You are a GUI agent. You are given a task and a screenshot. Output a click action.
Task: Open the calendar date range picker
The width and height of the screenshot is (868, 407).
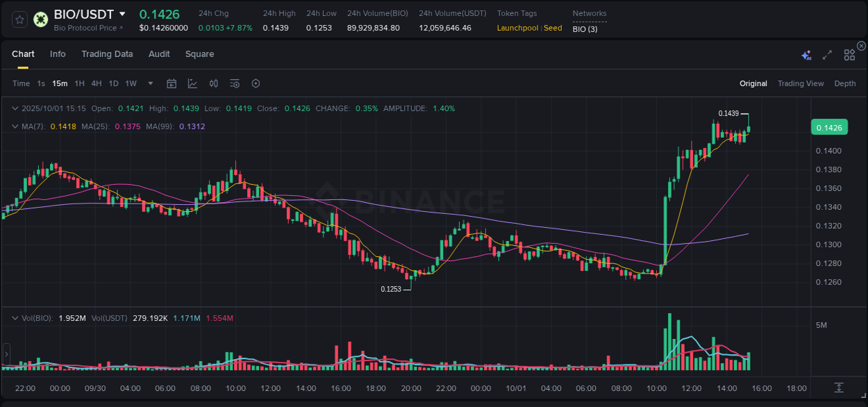point(172,83)
